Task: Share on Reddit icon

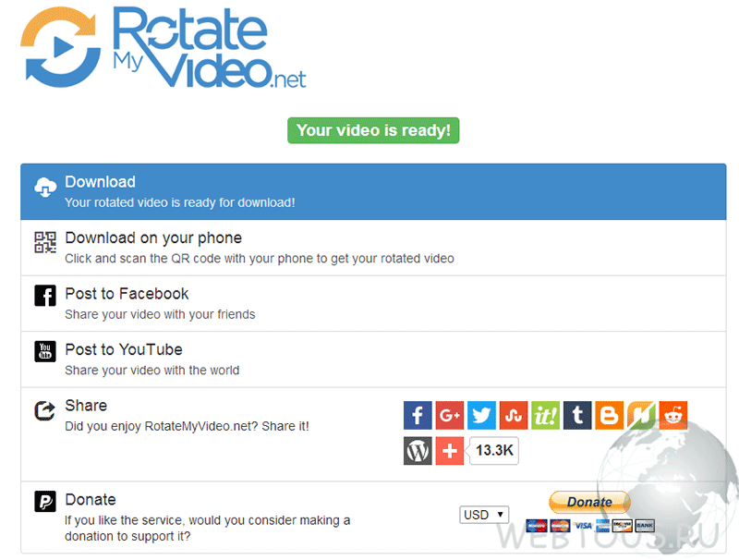Action: coord(673,415)
